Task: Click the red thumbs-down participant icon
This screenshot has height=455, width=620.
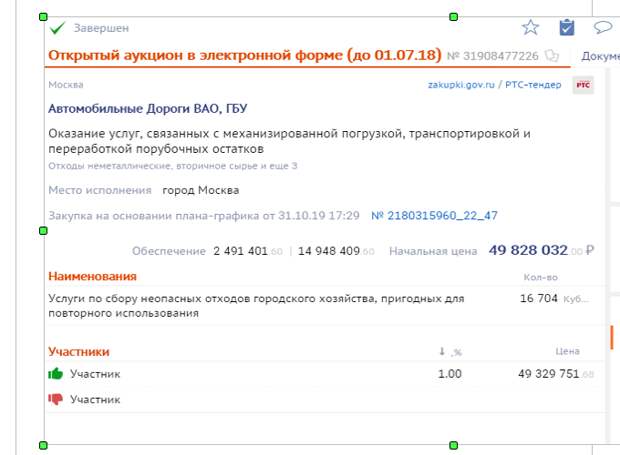Action: 56,399
